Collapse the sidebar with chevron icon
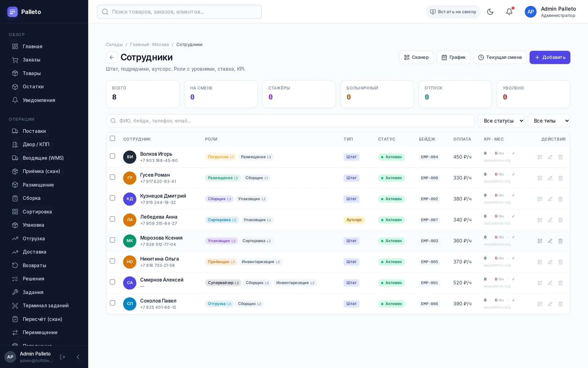Viewport: 588px width, 368px height. click(x=78, y=357)
